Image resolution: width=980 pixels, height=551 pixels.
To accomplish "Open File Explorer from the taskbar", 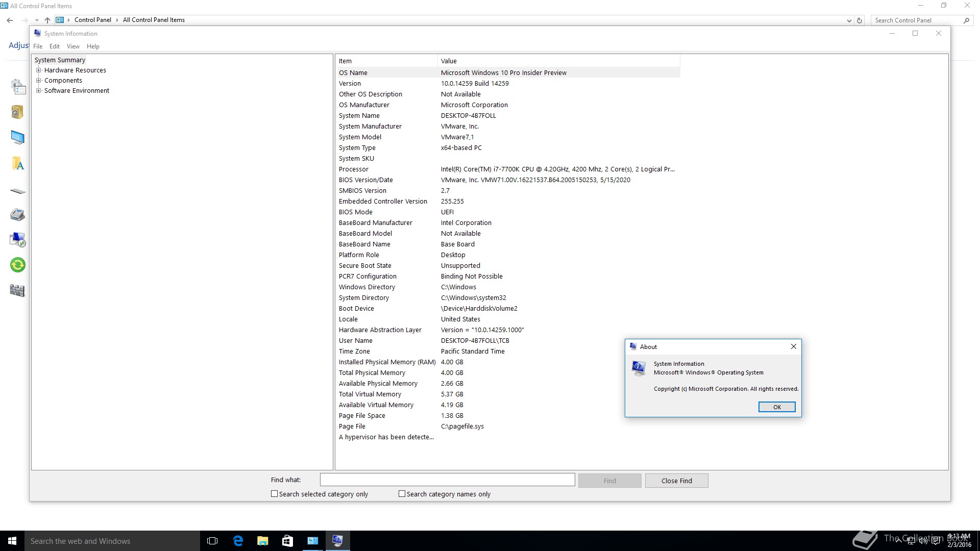I will click(x=262, y=541).
